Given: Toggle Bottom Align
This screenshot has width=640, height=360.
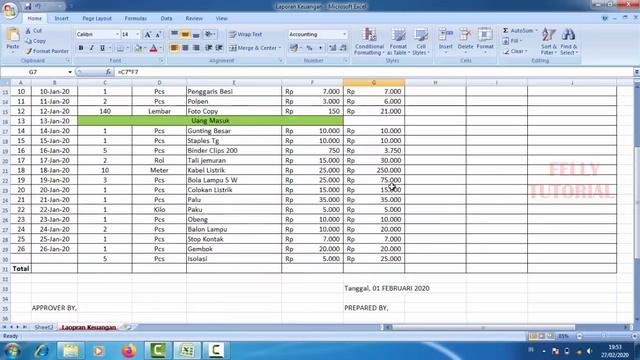Looking at the screenshot, I should click(x=196, y=34).
